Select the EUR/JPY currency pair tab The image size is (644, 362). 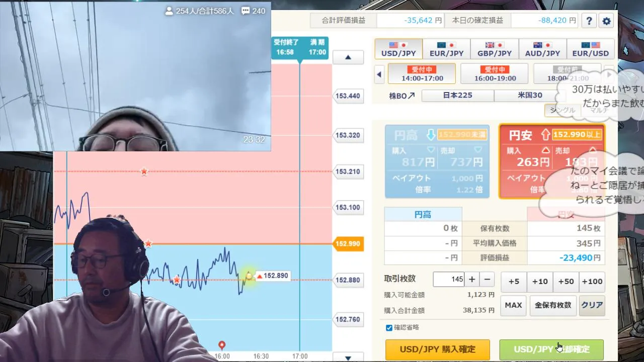click(447, 49)
